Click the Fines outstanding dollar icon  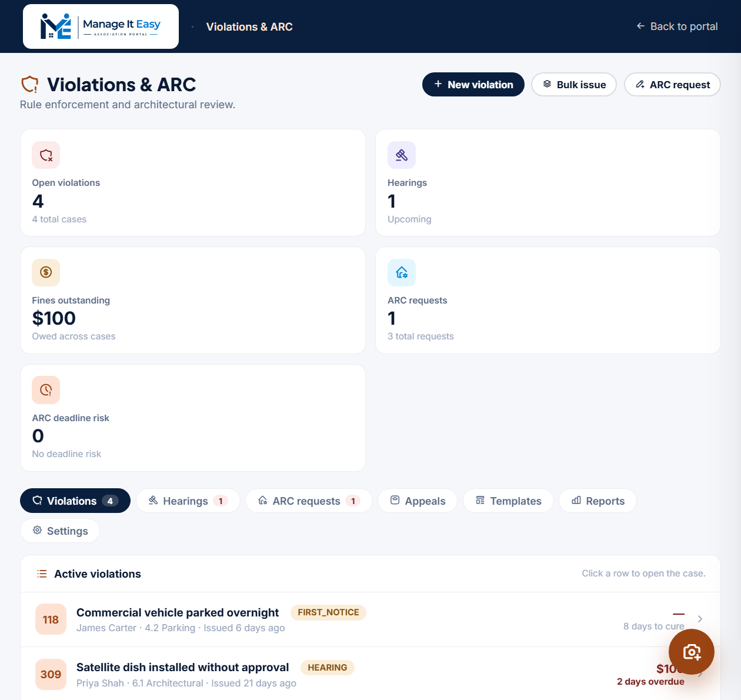click(46, 272)
